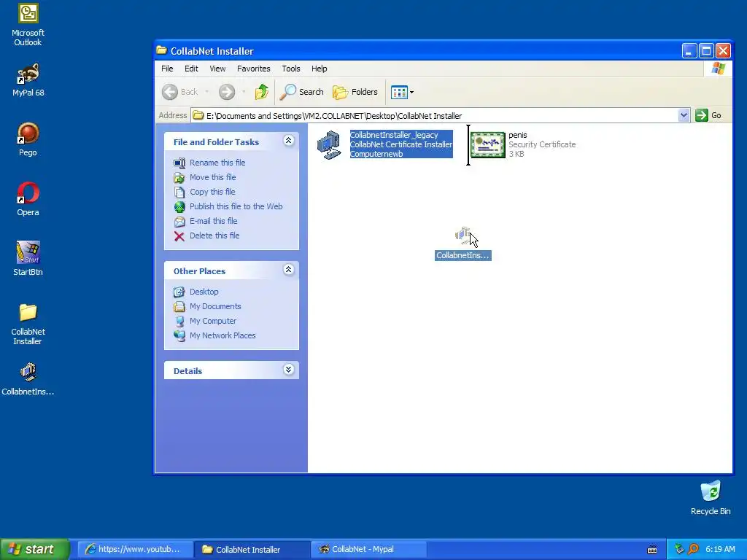Select the StartBtn desktop icon
This screenshot has width=747, height=560.
click(x=28, y=259)
